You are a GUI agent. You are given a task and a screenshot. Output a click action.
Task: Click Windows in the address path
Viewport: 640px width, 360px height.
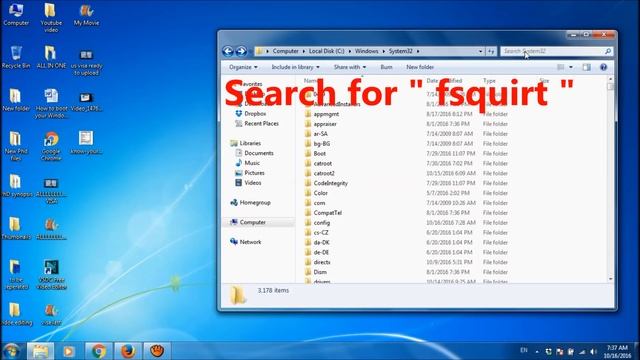coord(366,51)
